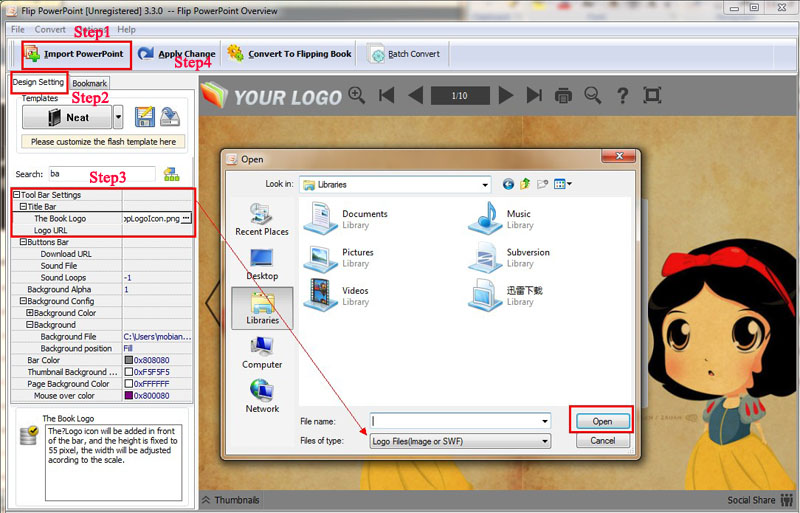This screenshot has height=513, width=800.
Task: Click the save template settings icon
Action: click(x=145, y=117)
